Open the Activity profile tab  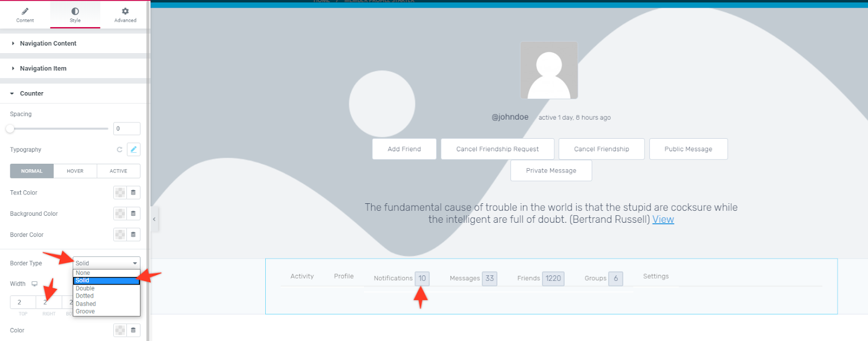click(x=302, y=276)
